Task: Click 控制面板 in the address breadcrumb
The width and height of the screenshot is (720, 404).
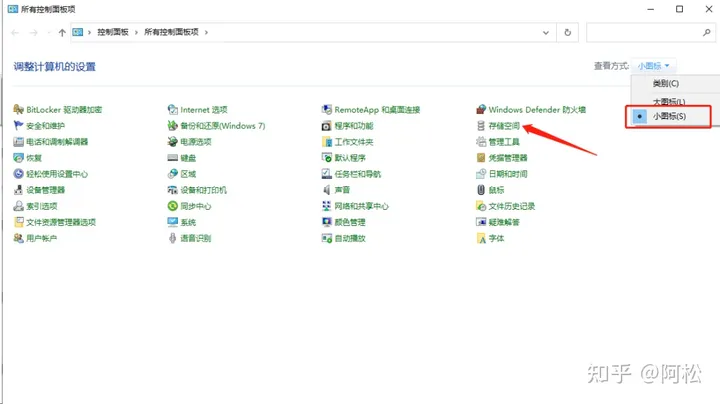Action: click(113, 32)
